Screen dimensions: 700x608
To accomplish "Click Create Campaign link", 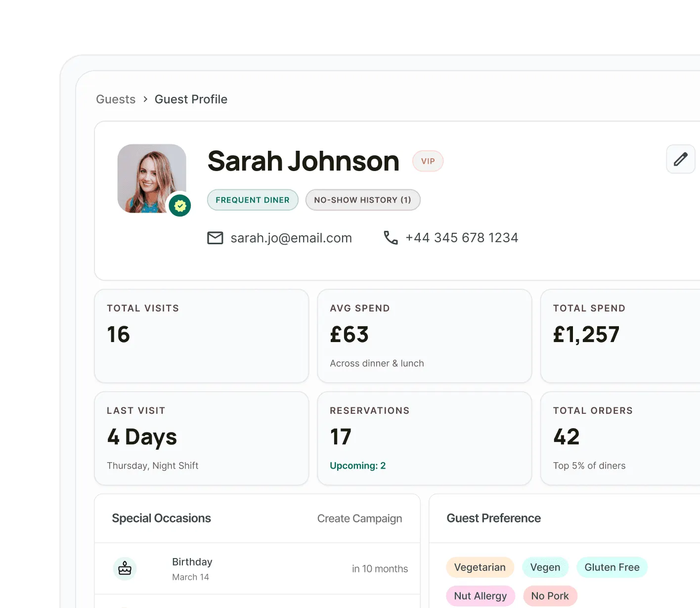I will [359, 519].
